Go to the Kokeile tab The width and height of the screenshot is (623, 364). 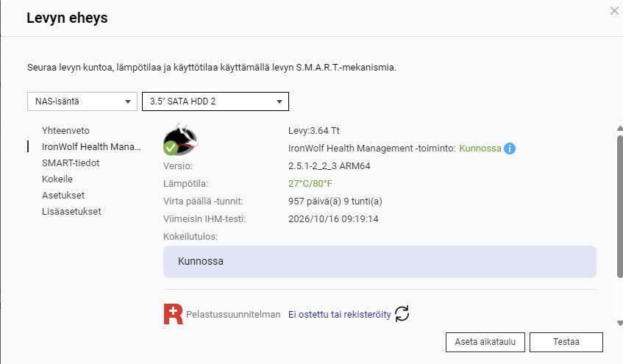click(x=57, y=179)
